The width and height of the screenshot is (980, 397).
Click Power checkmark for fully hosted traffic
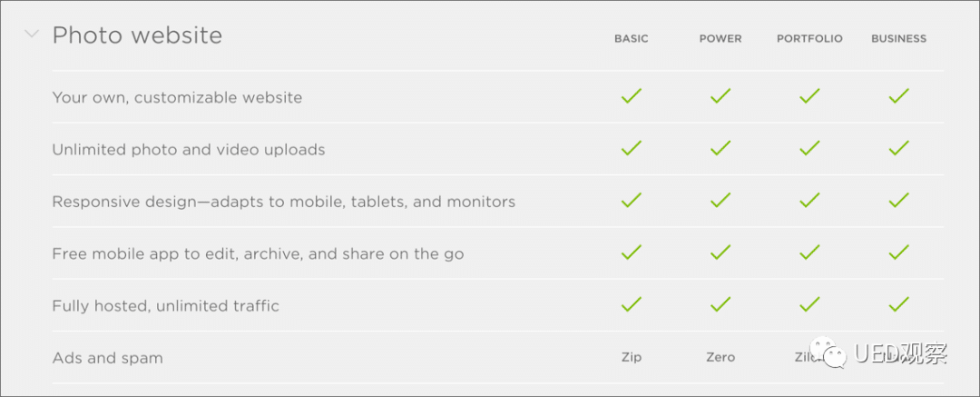click(720, 303)
